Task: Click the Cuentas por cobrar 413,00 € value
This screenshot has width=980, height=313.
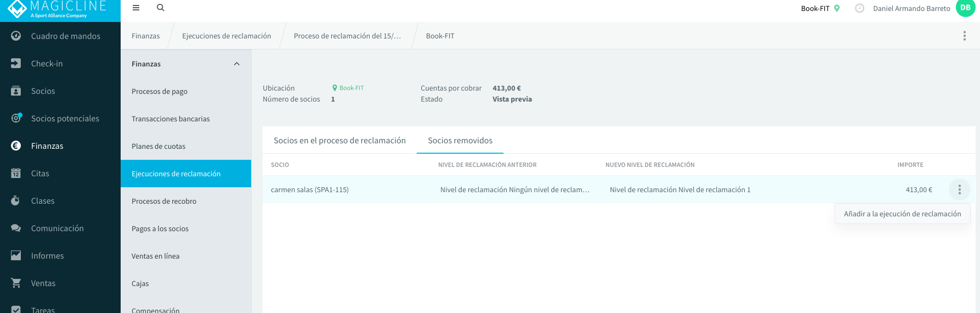Action: tap(507, 88)
